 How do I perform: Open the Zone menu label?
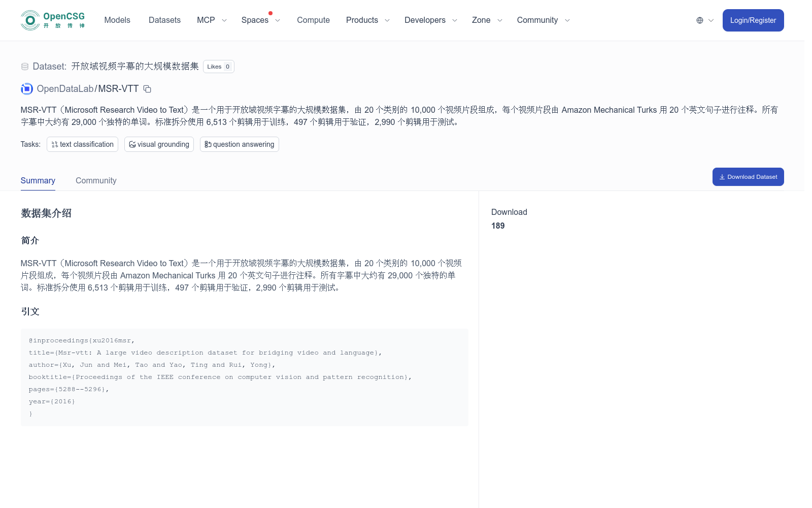point(481,20)
